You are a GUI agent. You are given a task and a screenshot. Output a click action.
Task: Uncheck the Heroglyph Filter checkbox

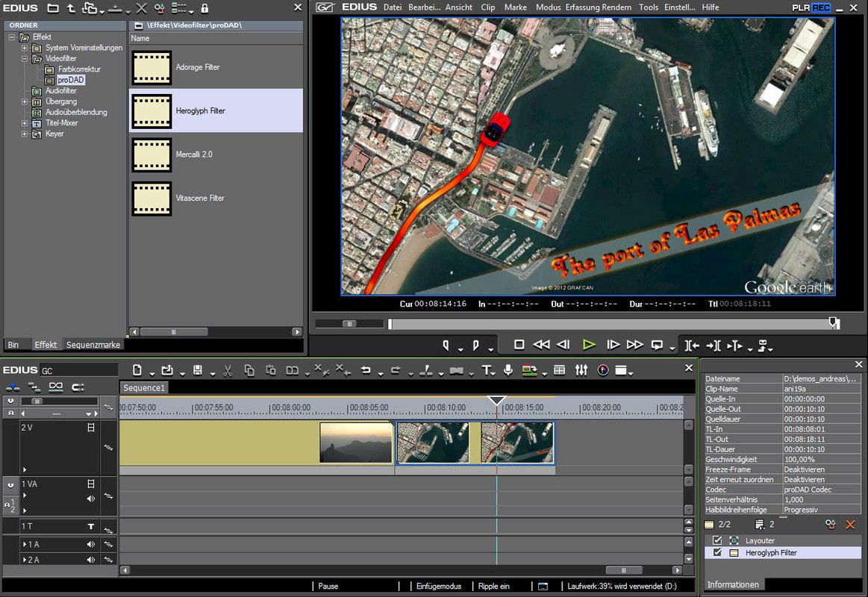pos(717,553)
